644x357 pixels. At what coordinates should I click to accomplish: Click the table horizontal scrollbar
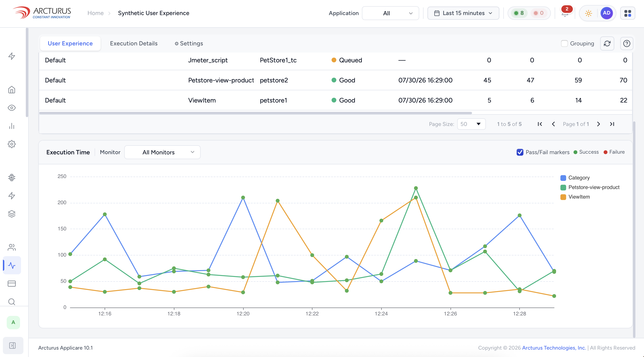(x=256, y=113)
